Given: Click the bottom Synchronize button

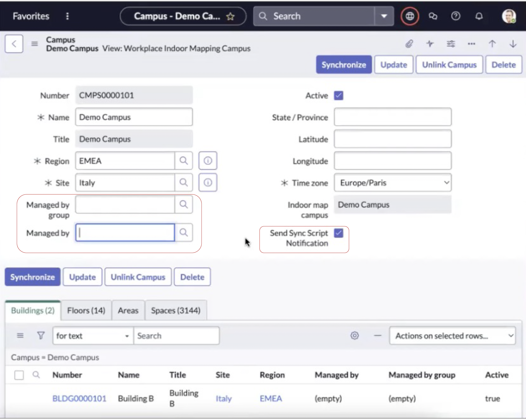Looking at the screenshot, I should (x=32, y=277).
